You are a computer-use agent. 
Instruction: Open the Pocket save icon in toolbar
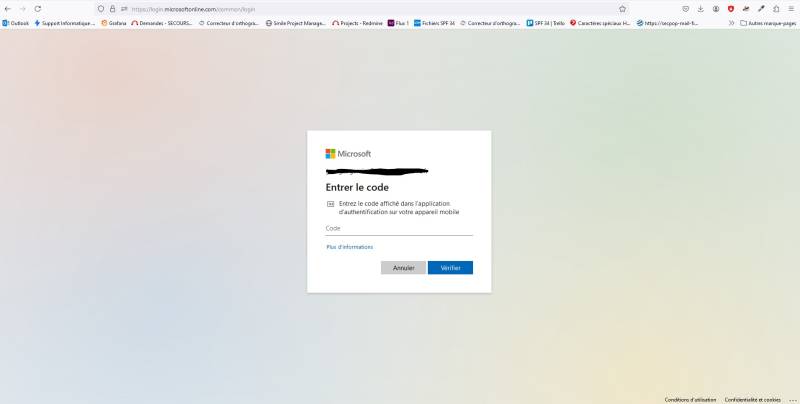686,9
